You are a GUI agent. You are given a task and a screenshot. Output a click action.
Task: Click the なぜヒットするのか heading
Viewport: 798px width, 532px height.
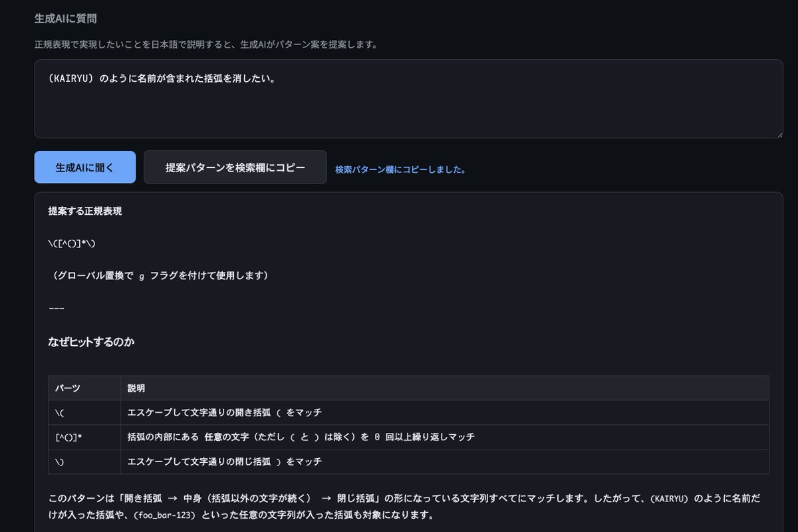(x=92, y=342)
